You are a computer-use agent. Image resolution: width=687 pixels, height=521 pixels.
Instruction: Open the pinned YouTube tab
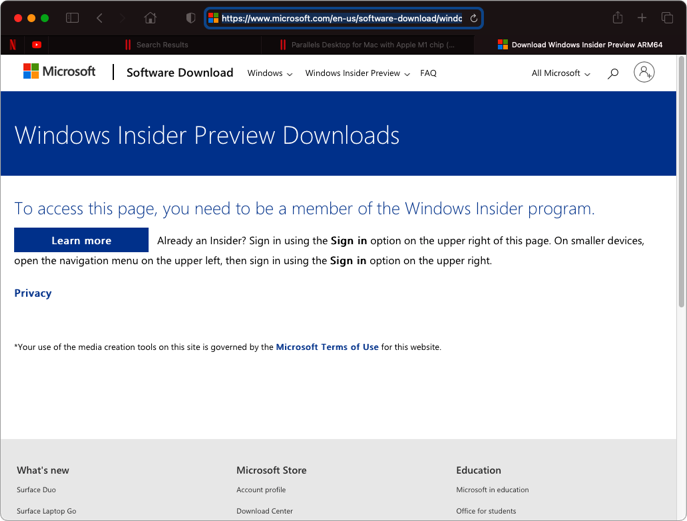[37, 45]
